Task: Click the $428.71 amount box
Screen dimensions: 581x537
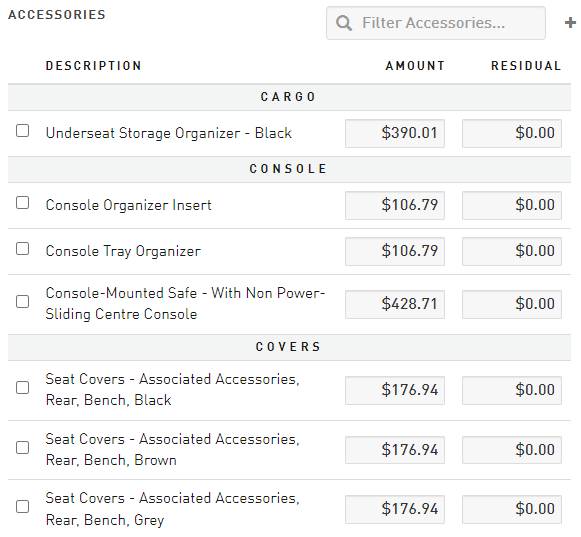Action: tap(395, 304)
